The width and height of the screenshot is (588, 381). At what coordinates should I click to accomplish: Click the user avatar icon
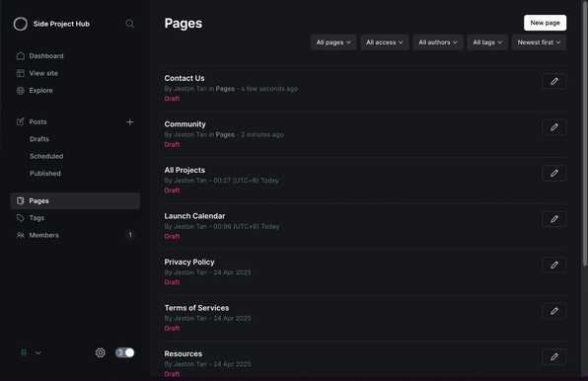[x=24, y=352]
